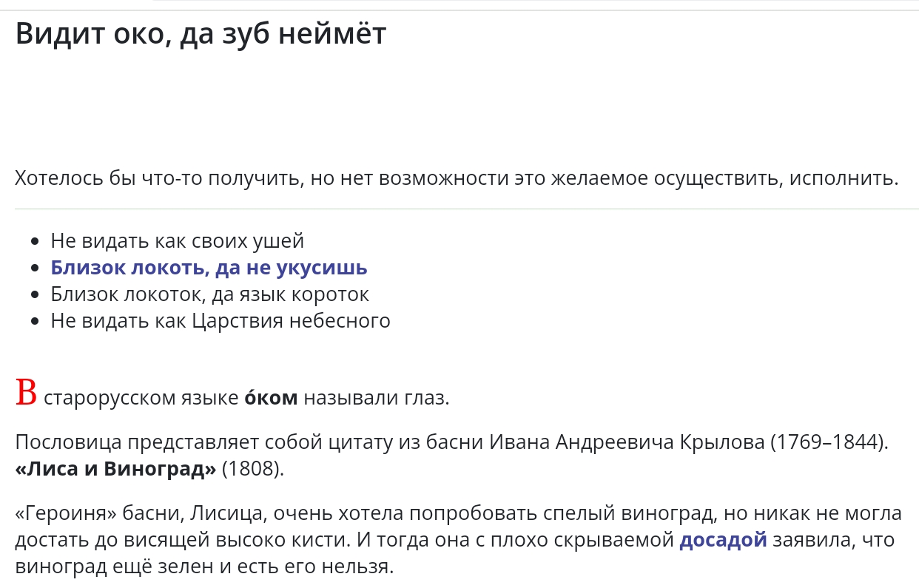
Task: Open the link "Близок локоть, да не укусишь"
Action: (209, 268)
